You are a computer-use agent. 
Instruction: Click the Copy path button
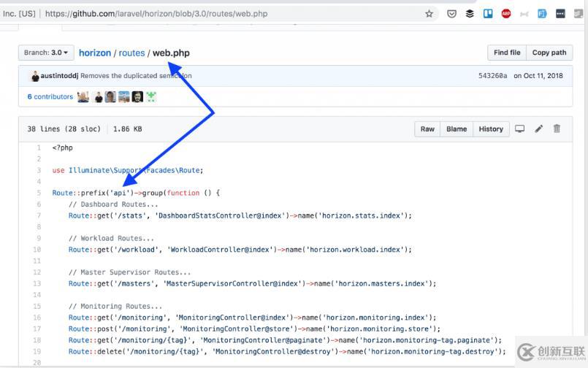point(549,53)
